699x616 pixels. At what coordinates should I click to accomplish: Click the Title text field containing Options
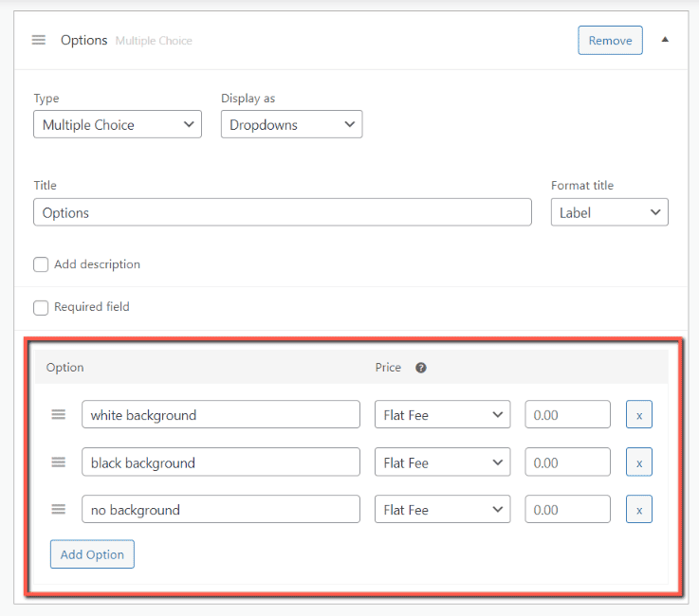tap(283, 212)
